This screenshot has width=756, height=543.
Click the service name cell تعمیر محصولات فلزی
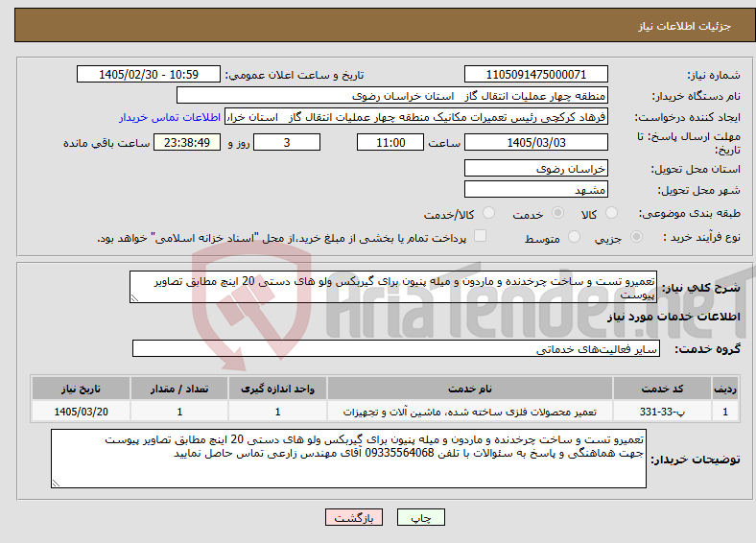(x=469, y=412)
